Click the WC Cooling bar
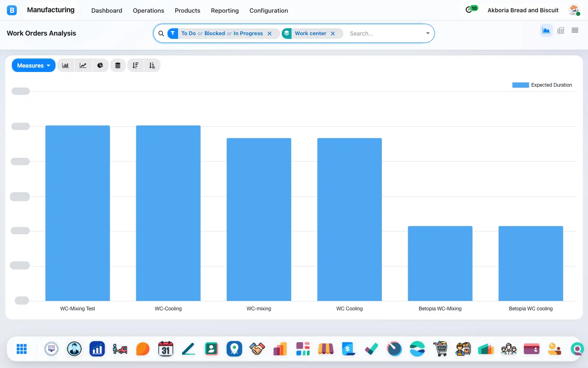The width and height of the screenshot is (588, 368). pos(350,220)
